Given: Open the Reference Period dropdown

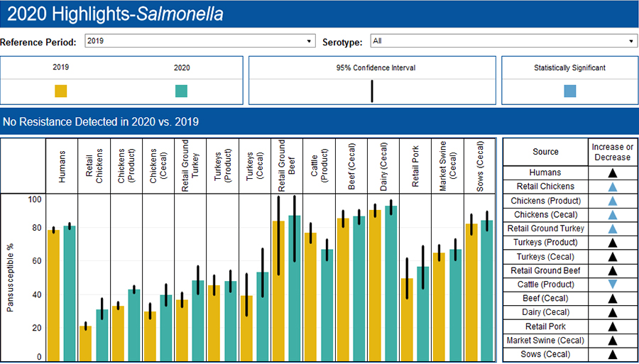Looking at the screenshot, I should 199,41.
